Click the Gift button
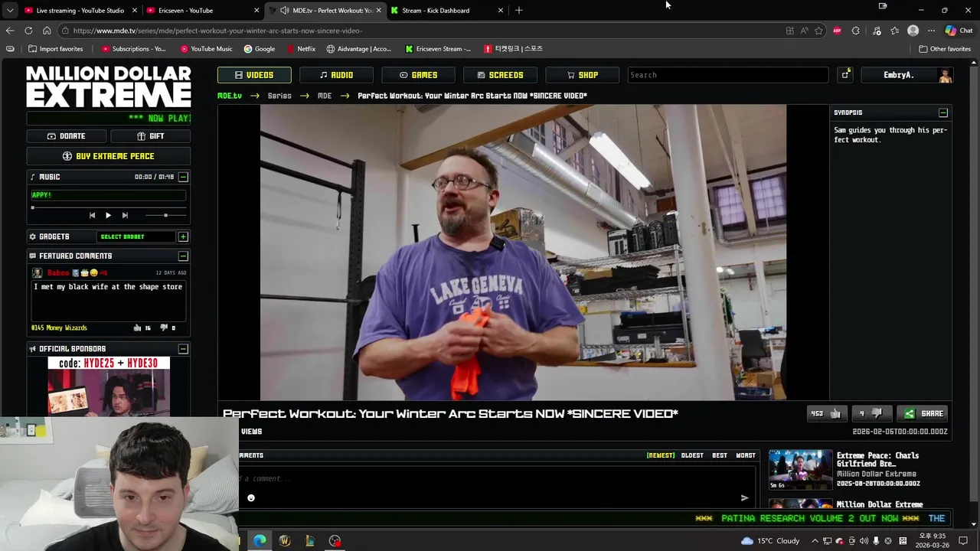Viewport: 980px width, 551px height. 151,136
